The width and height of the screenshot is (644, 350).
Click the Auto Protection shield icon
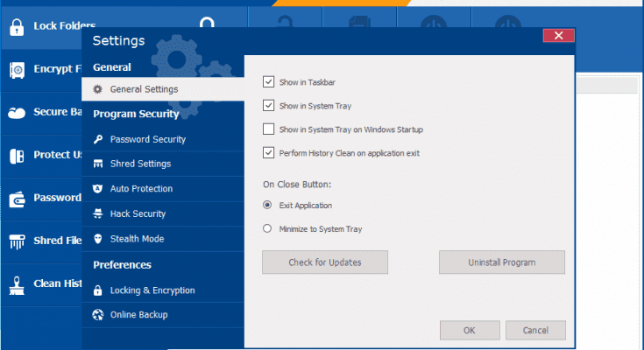[x=98, y=189]
